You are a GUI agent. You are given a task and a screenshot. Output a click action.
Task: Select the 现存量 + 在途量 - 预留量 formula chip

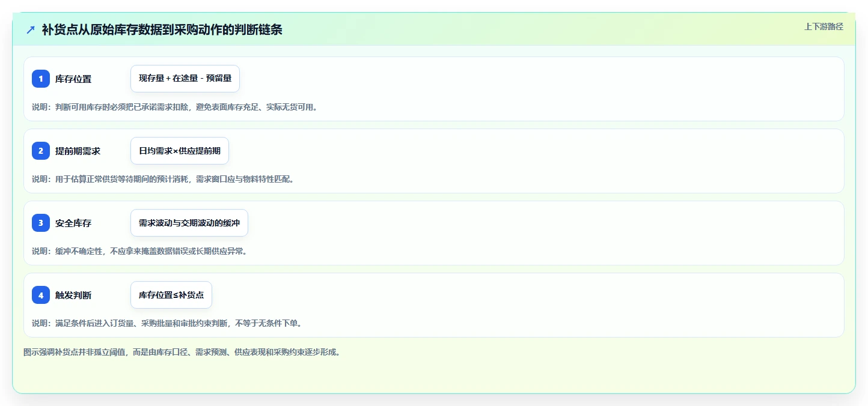click(185, 79)
